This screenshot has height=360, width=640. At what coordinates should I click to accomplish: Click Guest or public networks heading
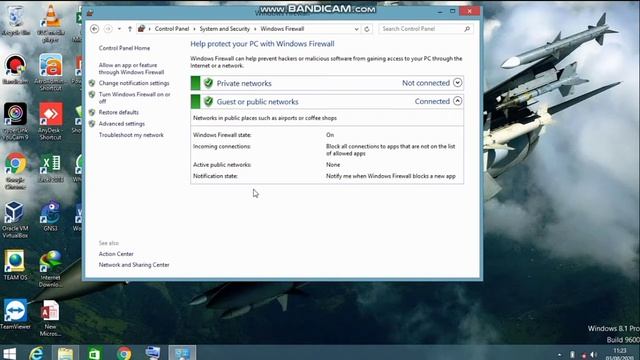[257, 102]
